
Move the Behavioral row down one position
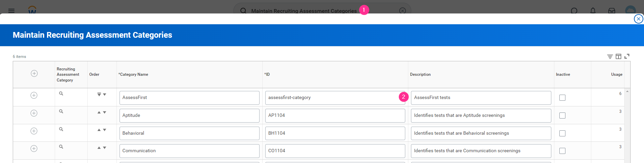tap(104, 130)
